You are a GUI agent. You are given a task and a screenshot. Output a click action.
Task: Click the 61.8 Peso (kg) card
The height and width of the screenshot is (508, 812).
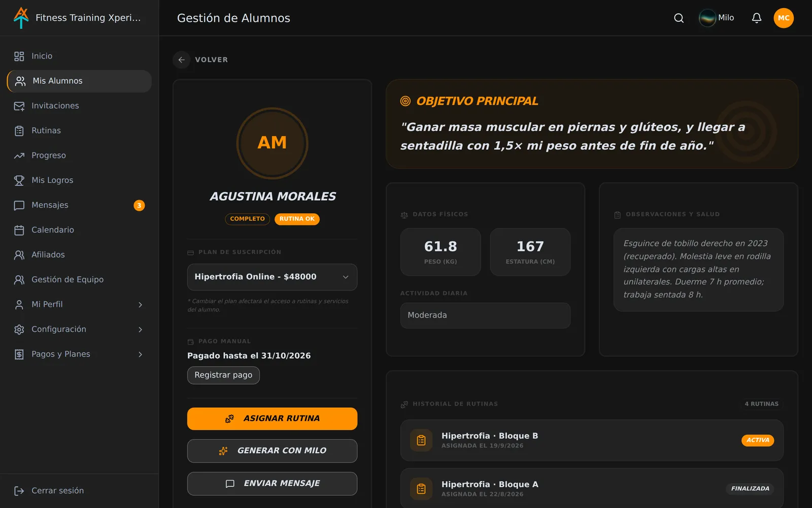click(x=441, y=252)
